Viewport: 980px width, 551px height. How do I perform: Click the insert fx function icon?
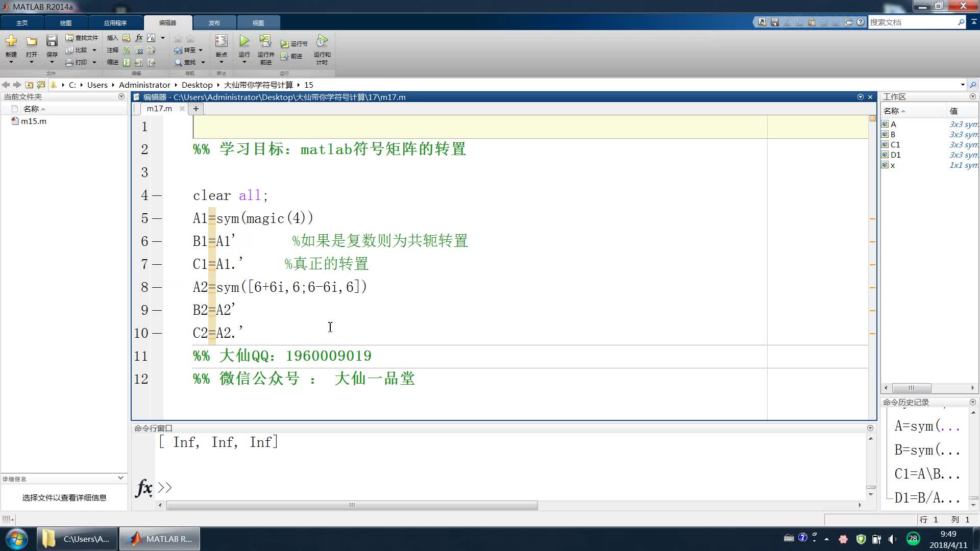coord(139,38)
